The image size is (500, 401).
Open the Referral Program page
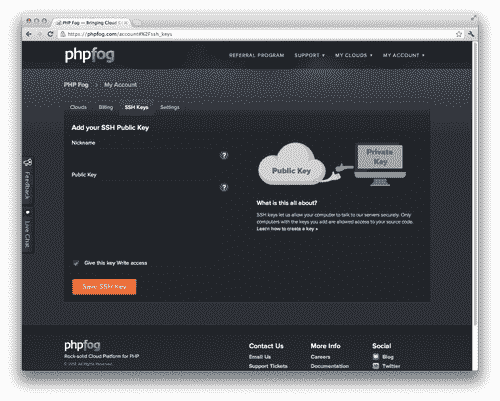[x=257, y=55]
